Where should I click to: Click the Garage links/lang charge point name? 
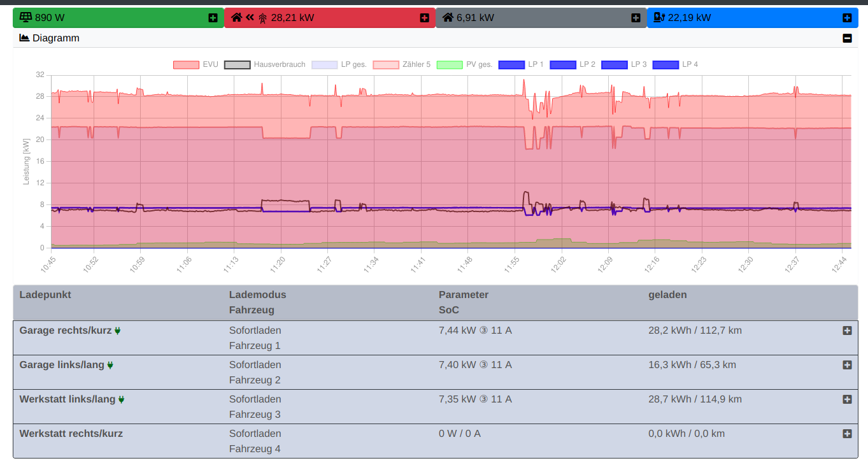(62, 365)
